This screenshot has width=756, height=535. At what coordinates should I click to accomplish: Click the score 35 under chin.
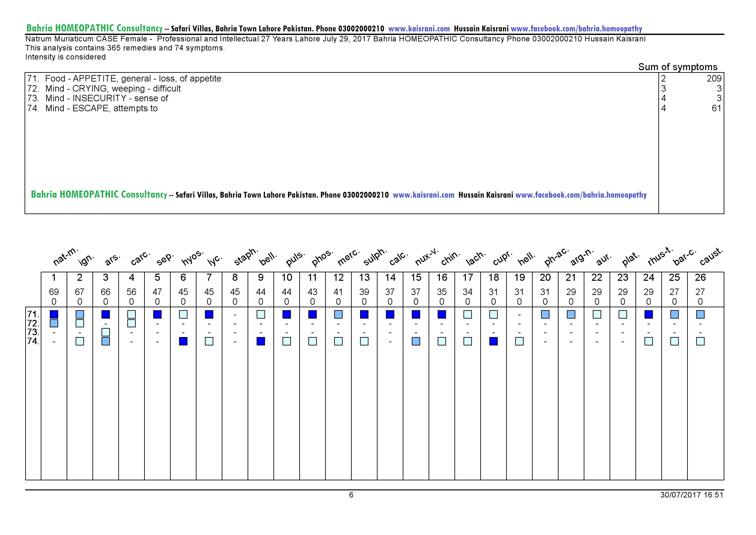tap(442, 292)
